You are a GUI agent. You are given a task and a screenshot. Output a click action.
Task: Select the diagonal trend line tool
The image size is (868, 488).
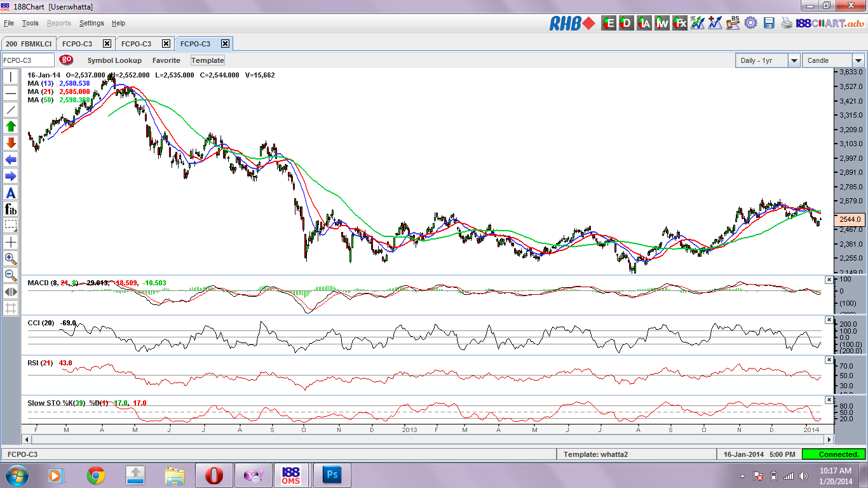click(x=11, y=110)
